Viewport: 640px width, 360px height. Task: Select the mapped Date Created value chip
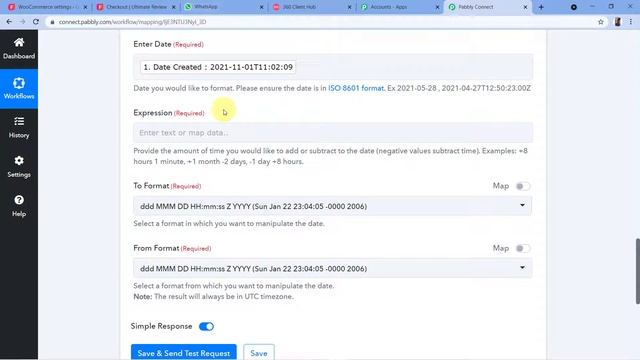[218, 67]
